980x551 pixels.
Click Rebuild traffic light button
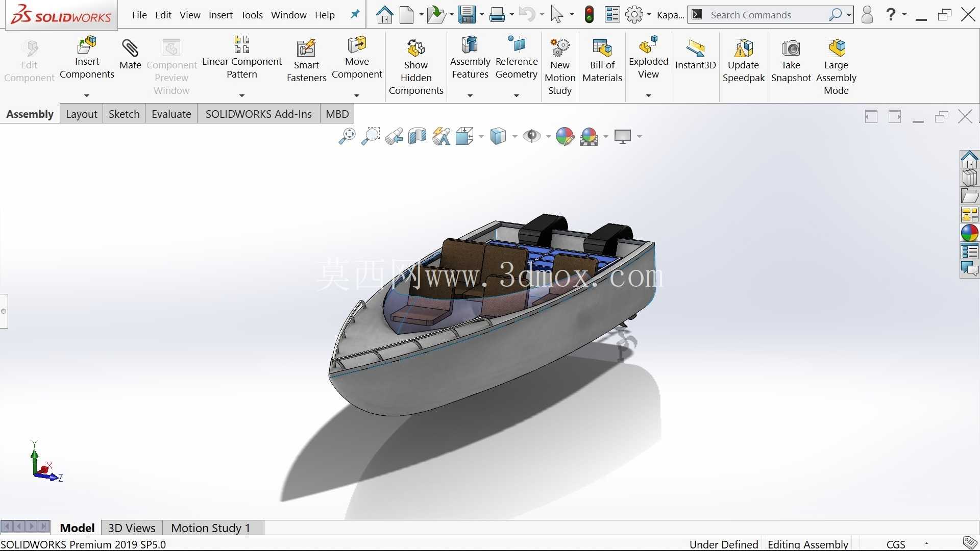click(589, 15)
